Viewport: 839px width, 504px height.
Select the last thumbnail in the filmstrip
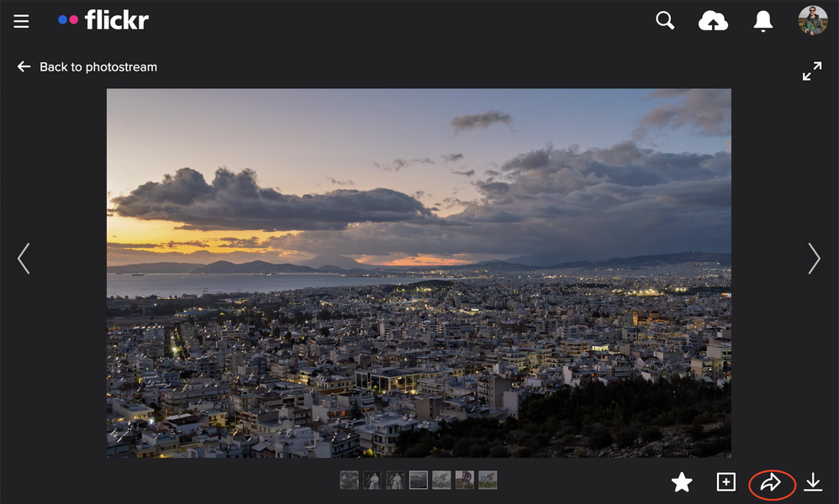[488, 480]
